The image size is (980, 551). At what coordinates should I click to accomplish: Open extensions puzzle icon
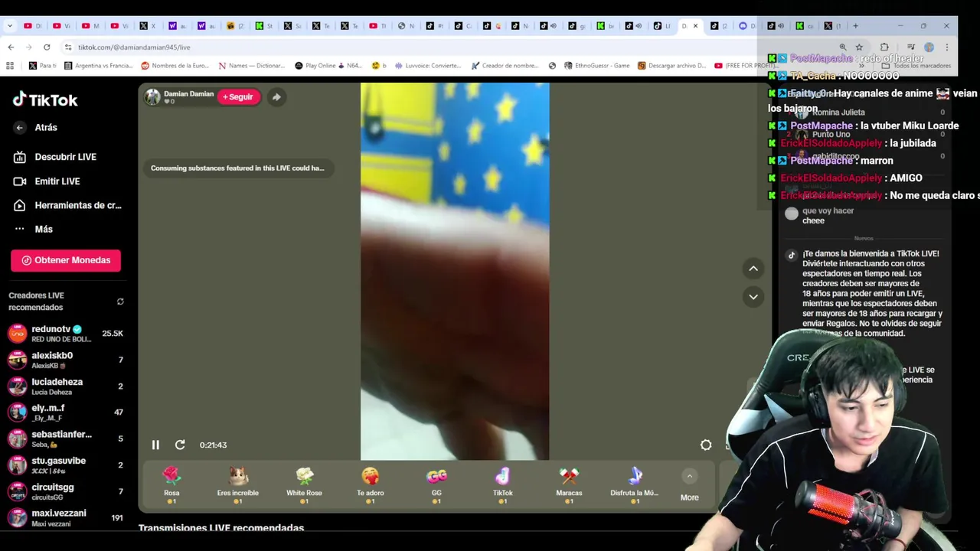pyautogui.click(x=884, y=47)
